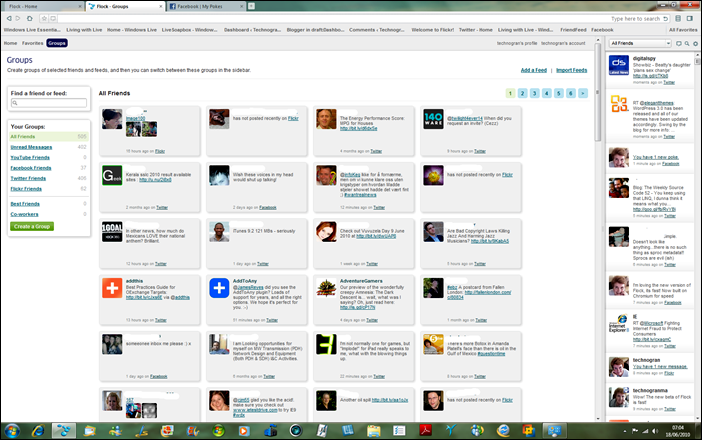The width and height of the screenshot is (702, 440).
Task: Click the Internet Explorer avatar in sidebar
Action: coord(619,323)
